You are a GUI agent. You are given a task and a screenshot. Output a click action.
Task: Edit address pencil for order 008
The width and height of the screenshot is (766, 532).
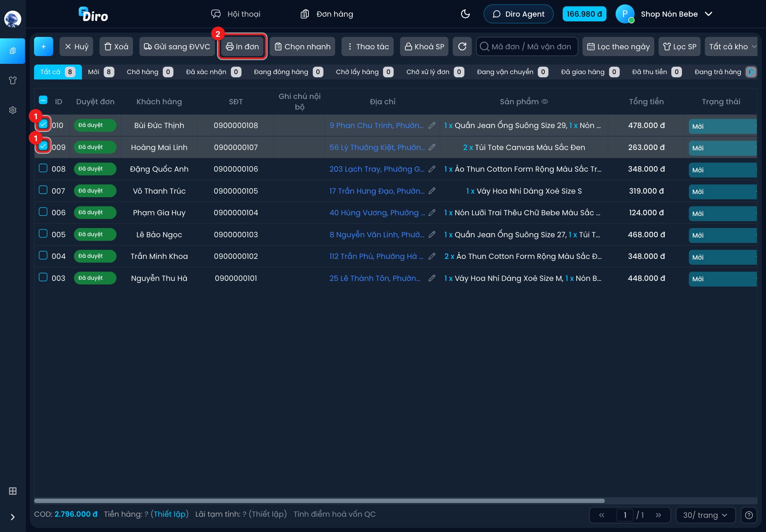point(432,169)
